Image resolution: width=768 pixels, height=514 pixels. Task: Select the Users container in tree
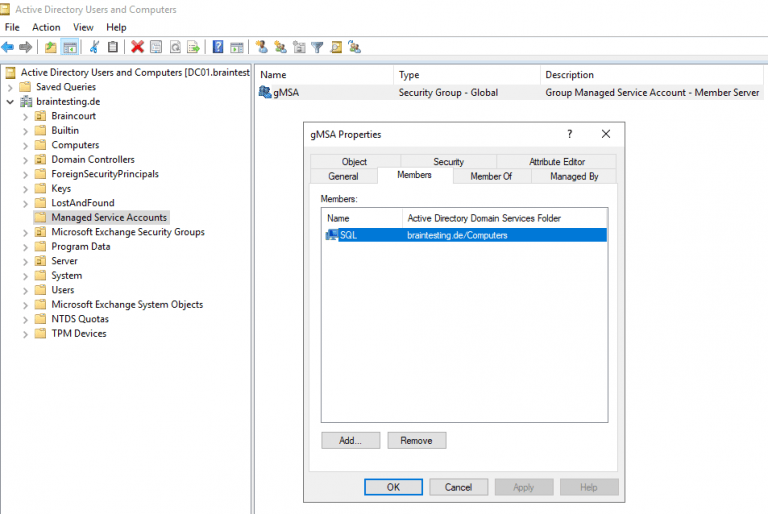(x=63, y=290)
